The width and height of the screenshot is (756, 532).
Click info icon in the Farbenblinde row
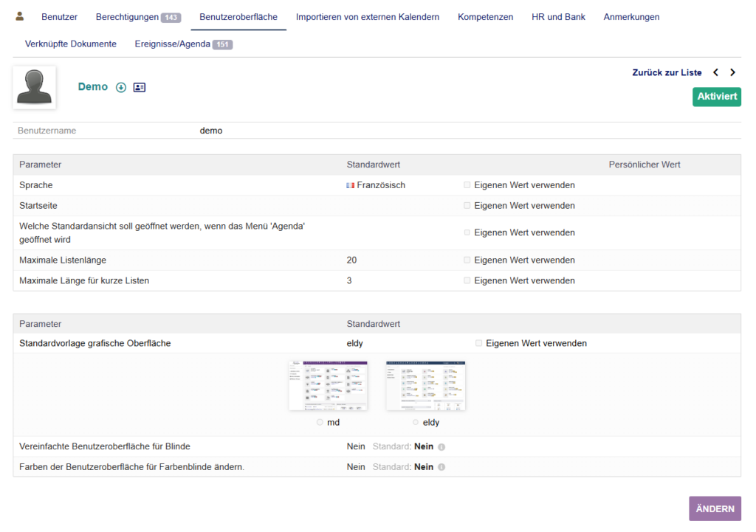pos(441,467)
